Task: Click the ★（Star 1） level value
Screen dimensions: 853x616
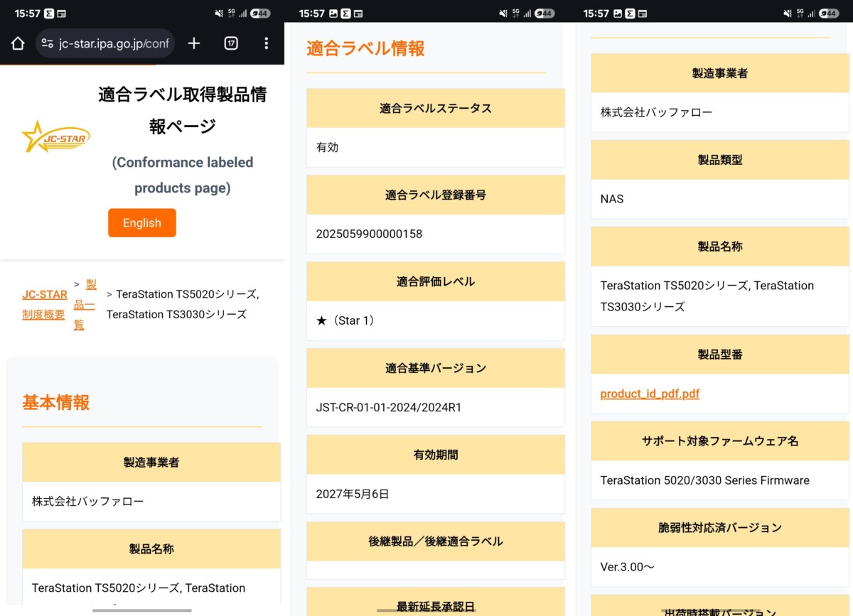Action: pyautogui.click(x=348, y=320)
